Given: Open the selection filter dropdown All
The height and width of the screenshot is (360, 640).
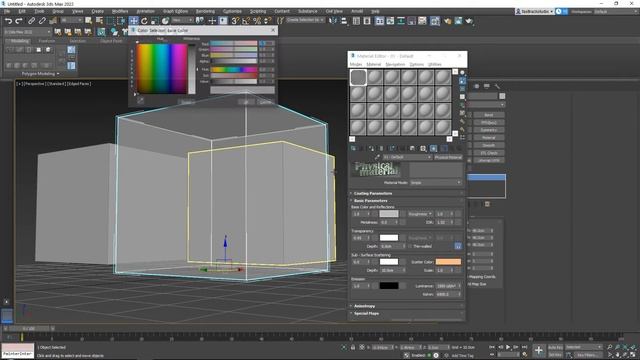Looking at the screenshot, I should (x=71, y=20).
